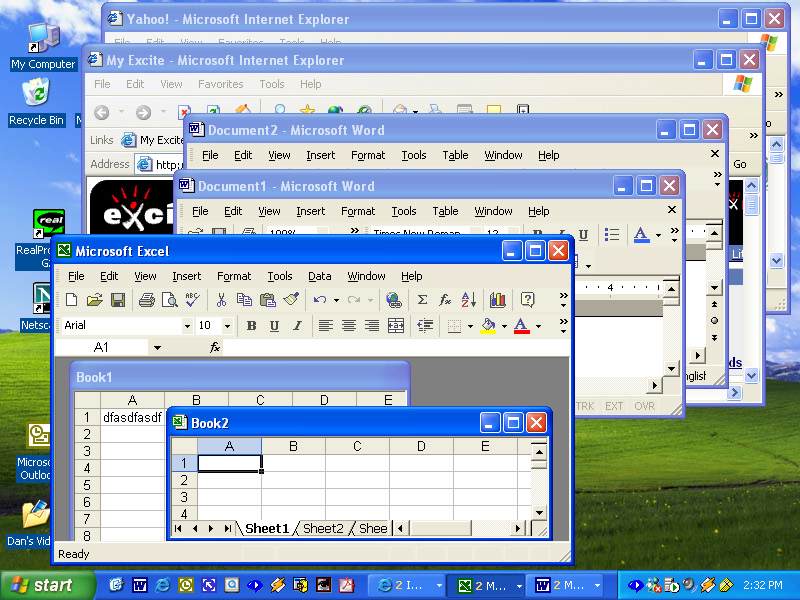Click the Save floppy disk icon in Excel
Screen dimensions: 800x600
coord(118,299)
